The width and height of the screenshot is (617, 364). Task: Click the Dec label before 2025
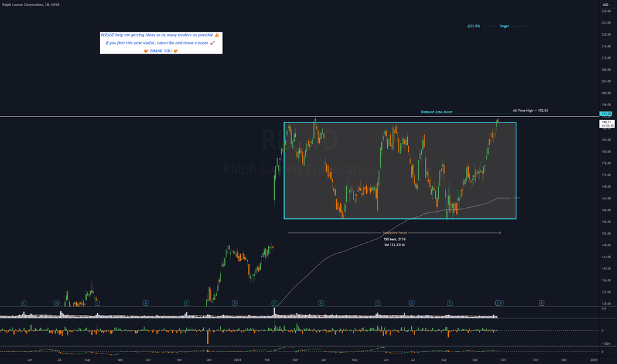point(564,359)
